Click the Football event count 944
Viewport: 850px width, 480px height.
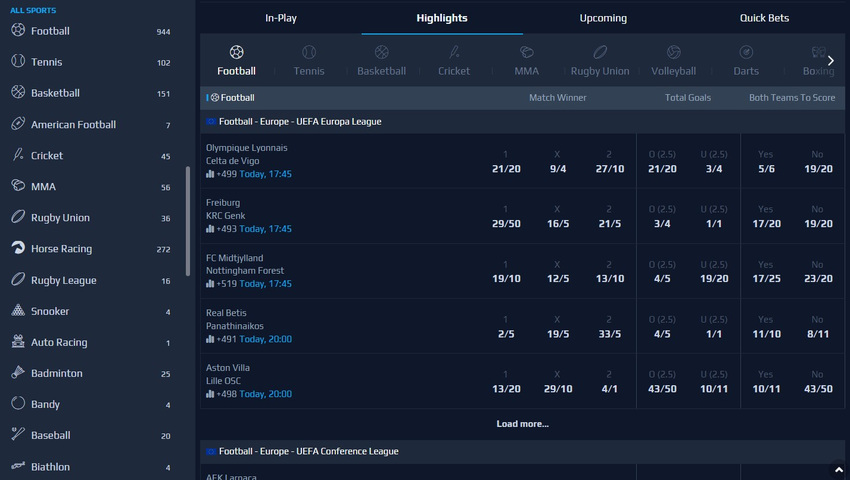163,32
